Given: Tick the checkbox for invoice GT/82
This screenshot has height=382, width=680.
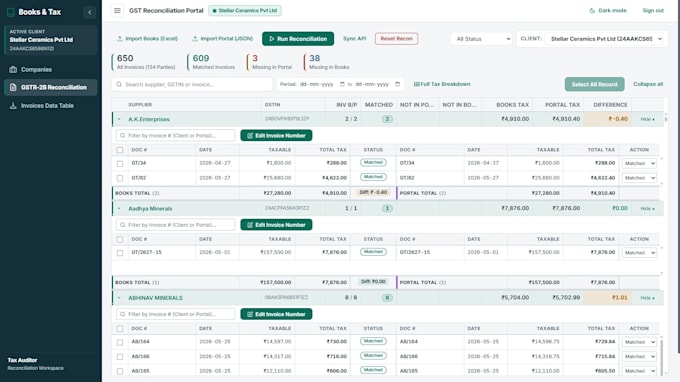Looking at the screenshot, I should [x=120, y=178].
